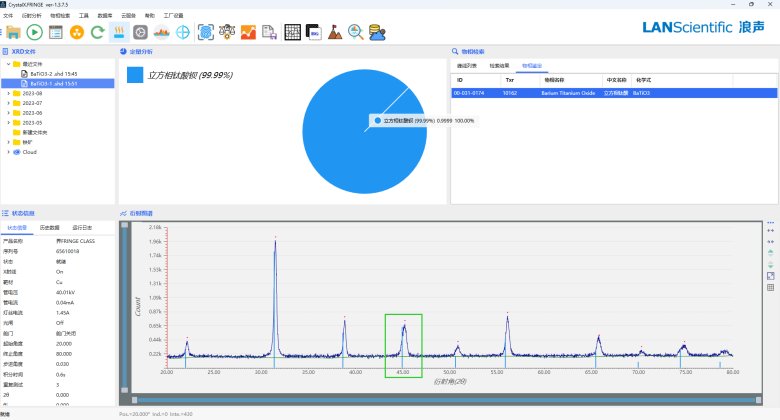Click the orange radiation icon in toolbar
The image size is (780, 420).
coord(76,32)
